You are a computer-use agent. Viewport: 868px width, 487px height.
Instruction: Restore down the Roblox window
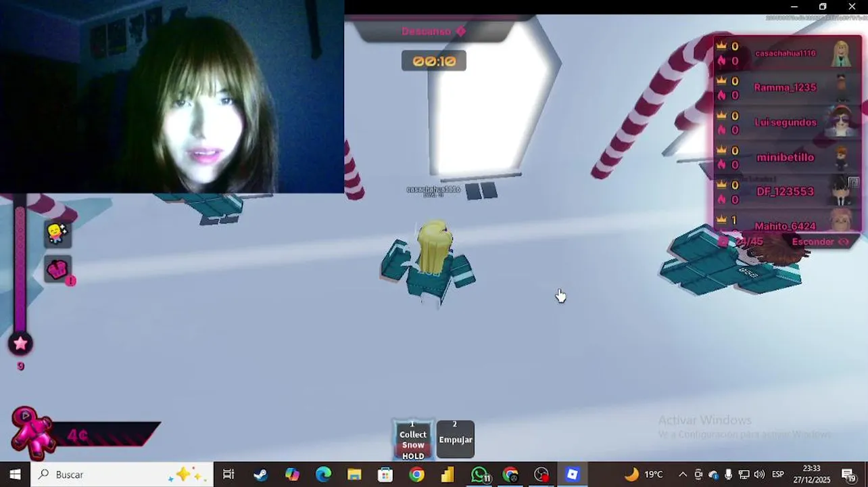[x=823, y=7]
